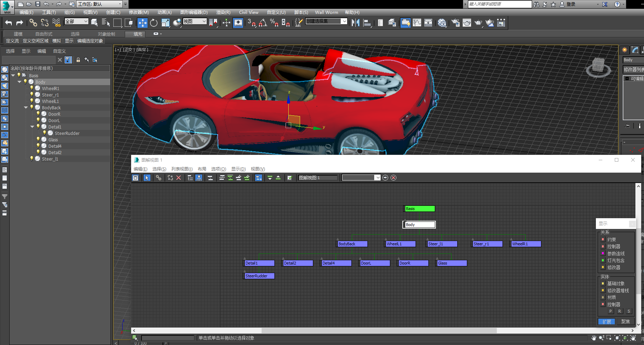Open the 全部 selection filter dropdown

click(x=76, y=22)
